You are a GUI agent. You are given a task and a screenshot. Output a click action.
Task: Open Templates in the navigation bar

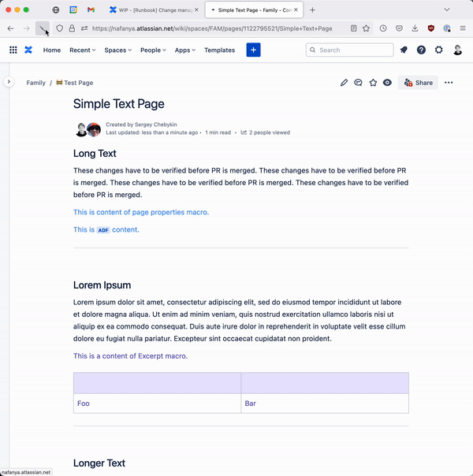pos(219,50)
